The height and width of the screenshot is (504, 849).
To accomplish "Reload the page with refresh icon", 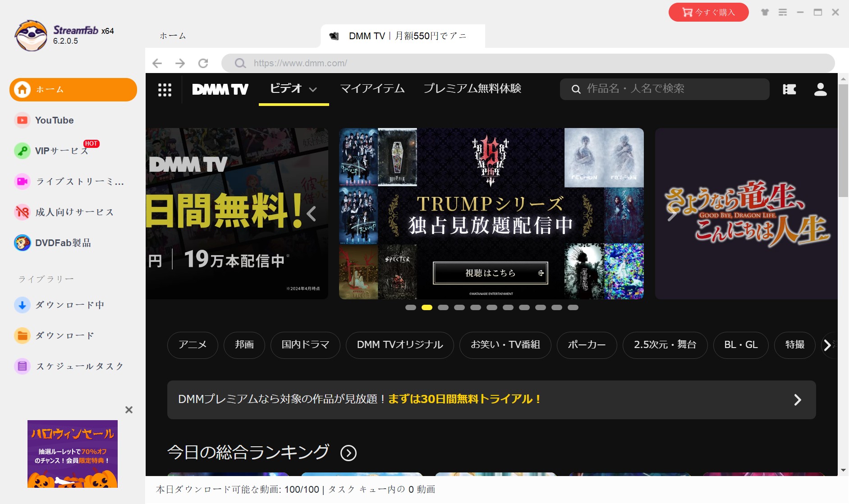I will [x=203, y=63].
